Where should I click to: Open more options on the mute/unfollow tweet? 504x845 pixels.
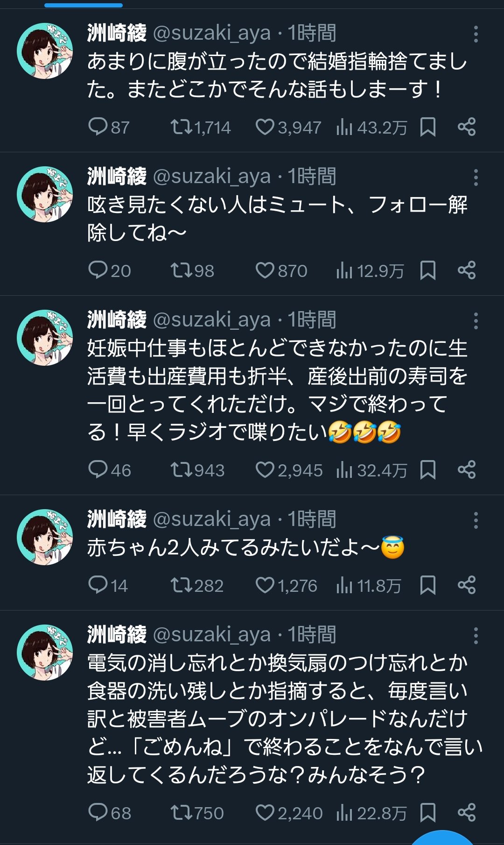(476, 178)
